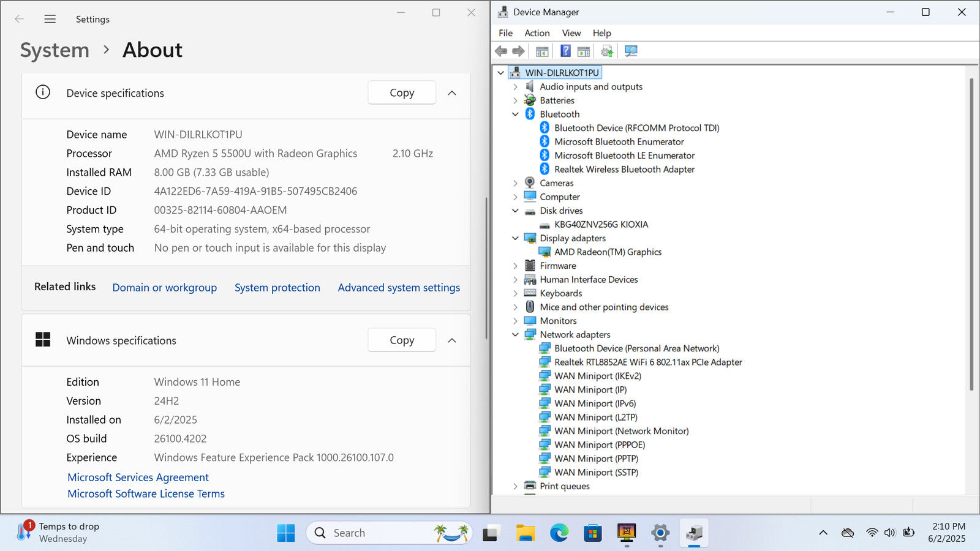Select WAN Miniport (SSTP)
This screenshot has height=551, width=980.
coord(596,472)
